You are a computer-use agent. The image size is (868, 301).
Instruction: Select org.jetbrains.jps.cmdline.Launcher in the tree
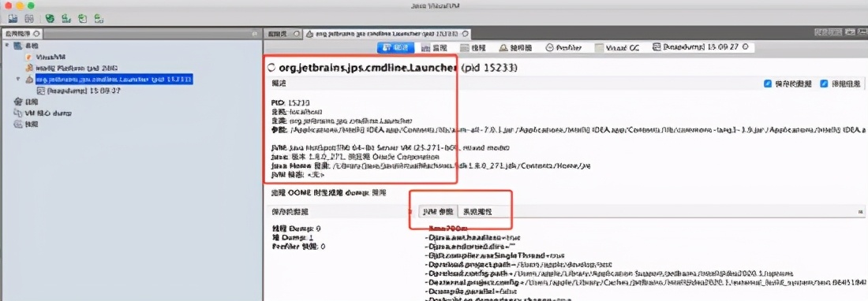[x=114, y=80]
